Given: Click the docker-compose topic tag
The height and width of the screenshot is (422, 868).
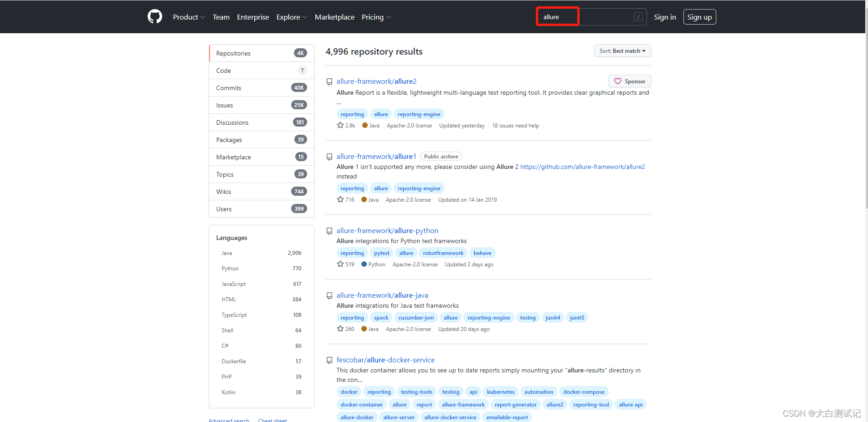Looking at the screenshot, I should (584, 392).
